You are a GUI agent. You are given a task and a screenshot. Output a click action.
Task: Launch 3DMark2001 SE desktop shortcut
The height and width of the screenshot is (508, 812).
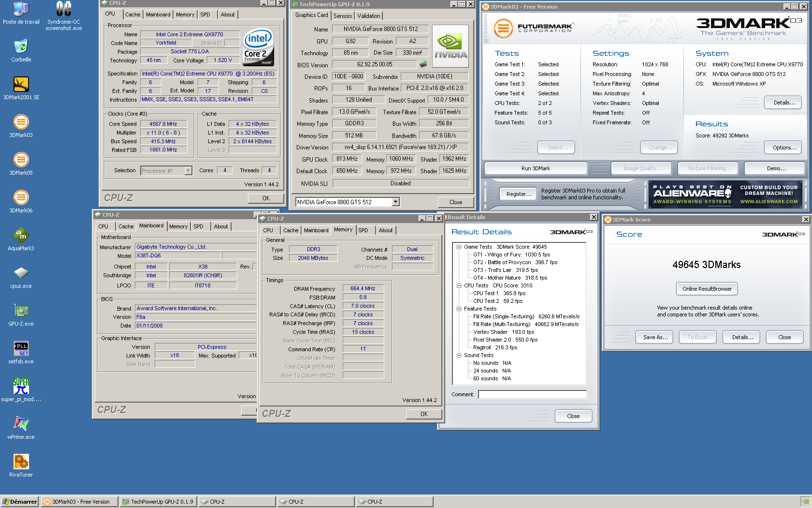tap(21, 89)
